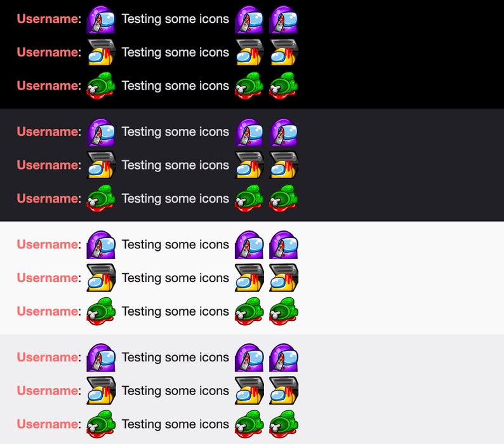Click purple knife badge in light gray section

(x=101, y=358)
